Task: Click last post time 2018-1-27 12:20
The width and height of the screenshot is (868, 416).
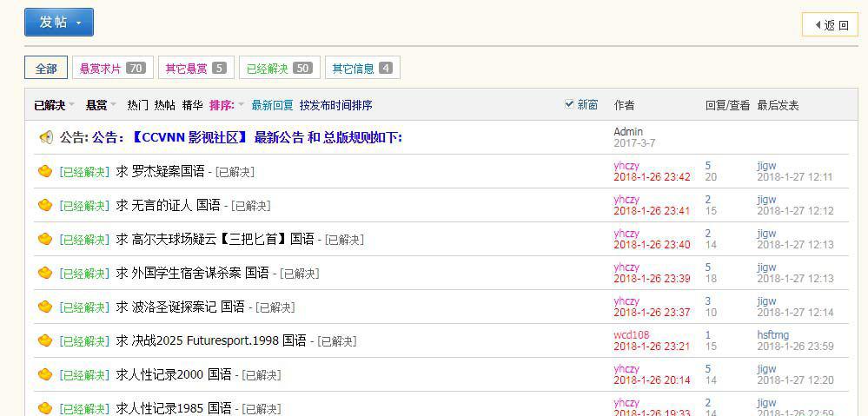Action: coord(795,380)
